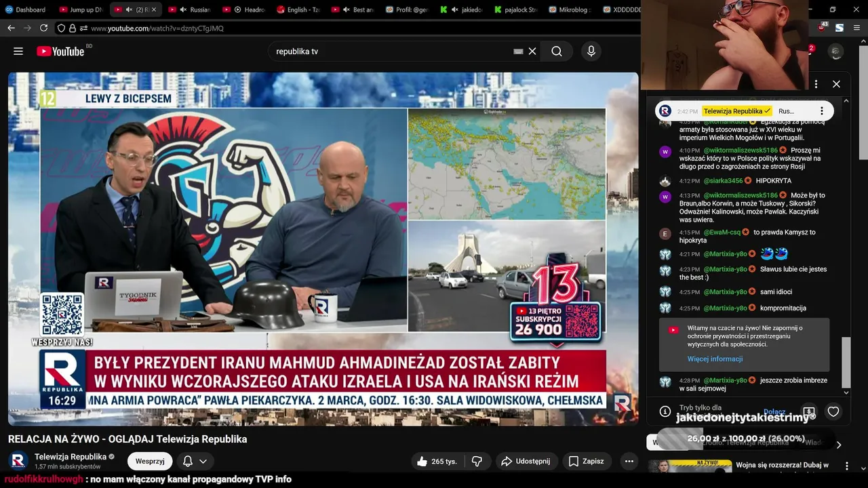Switch to the Russian browser tab
Image resolution: width=868 pixels, height=488 pixels.
(x=190, y=9)
